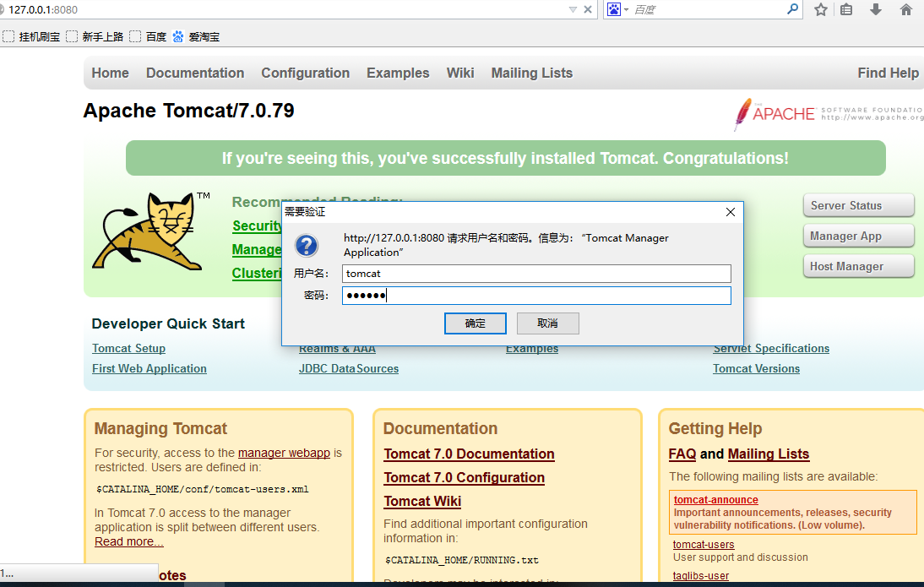Open the Configuration nav item

click(x=305, y=73)
